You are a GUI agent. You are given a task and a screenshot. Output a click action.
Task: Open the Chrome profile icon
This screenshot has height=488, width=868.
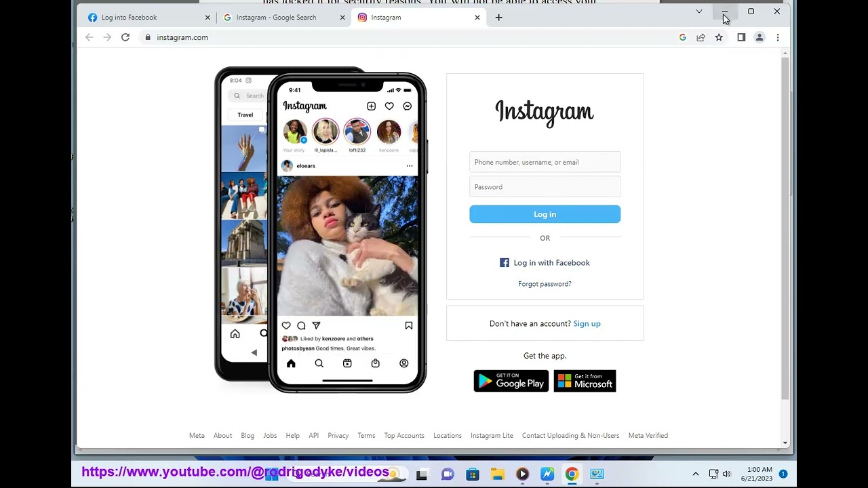pyautogui.click(x=759, y=37)
